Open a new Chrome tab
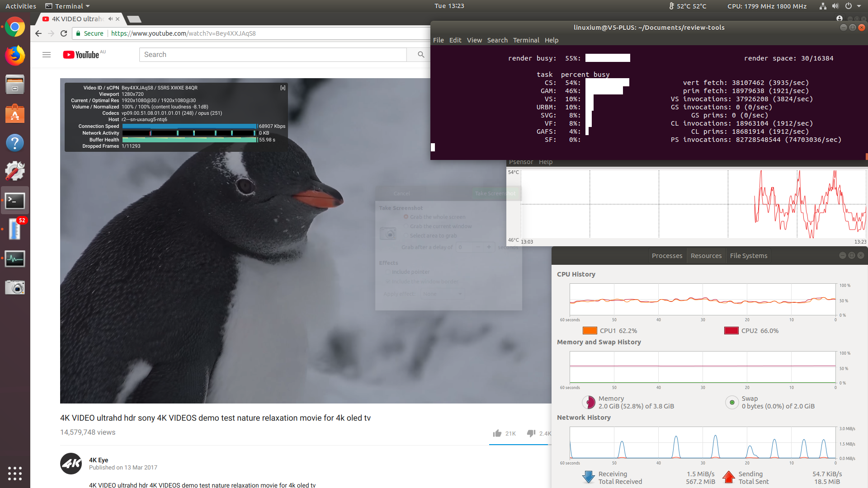Screen dimensions: 868x488 (x=134, y=19)
